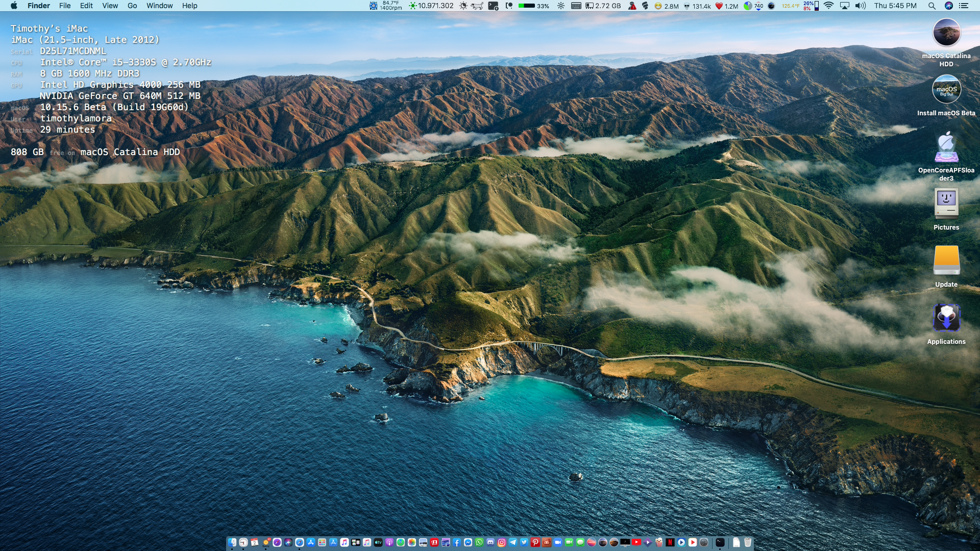Launch the Apple TV app in Dock
Image resolution: width=980 pixels, height=551 pixels.
click(378, 542)
